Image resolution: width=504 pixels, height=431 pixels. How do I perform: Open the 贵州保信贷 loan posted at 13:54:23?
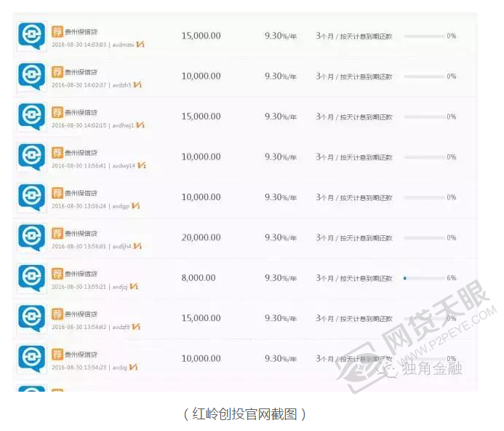pyautogui.click(x=81, y=355)
